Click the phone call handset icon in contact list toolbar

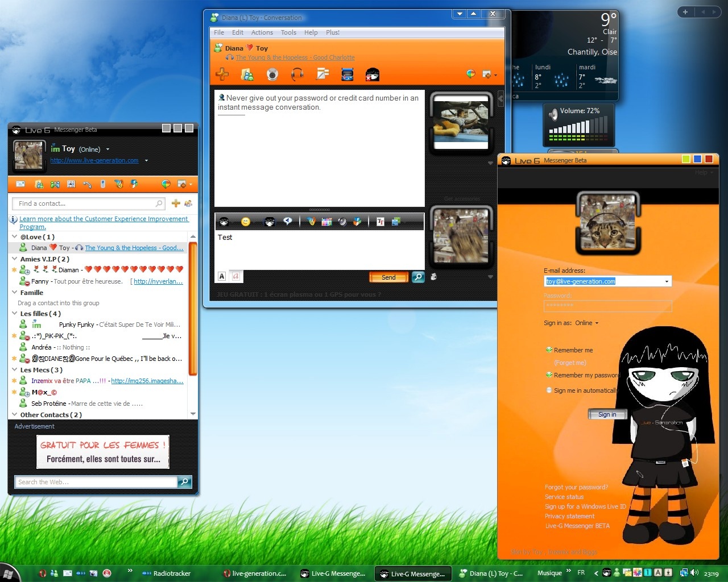point(87,184)
